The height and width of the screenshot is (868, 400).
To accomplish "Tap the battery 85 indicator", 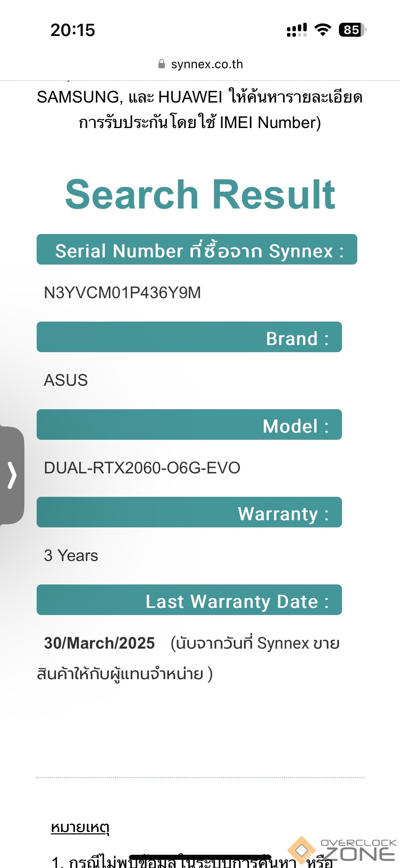I will (352, 30).
